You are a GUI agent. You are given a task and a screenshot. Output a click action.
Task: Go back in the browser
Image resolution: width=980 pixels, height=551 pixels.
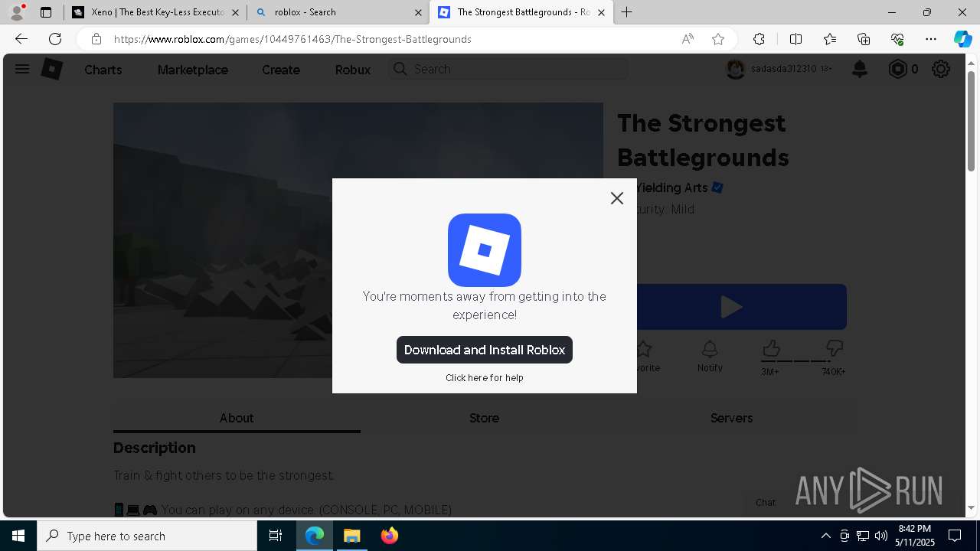coord(21,39)
